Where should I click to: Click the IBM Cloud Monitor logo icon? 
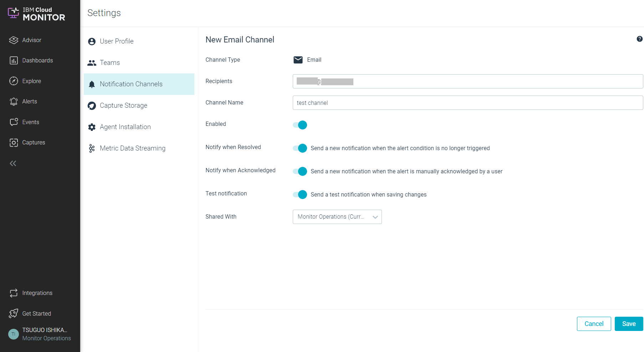[x=14, y=13]
